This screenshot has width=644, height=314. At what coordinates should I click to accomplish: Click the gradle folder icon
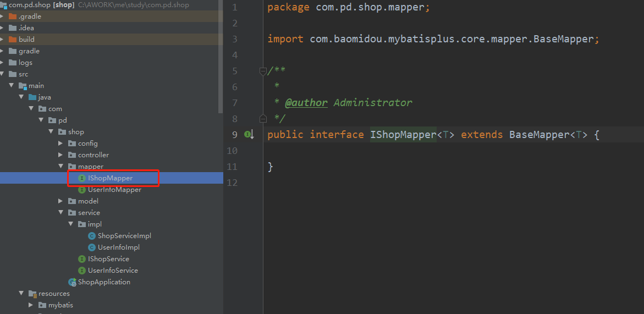pyautogui.click(x=12, y=51)
